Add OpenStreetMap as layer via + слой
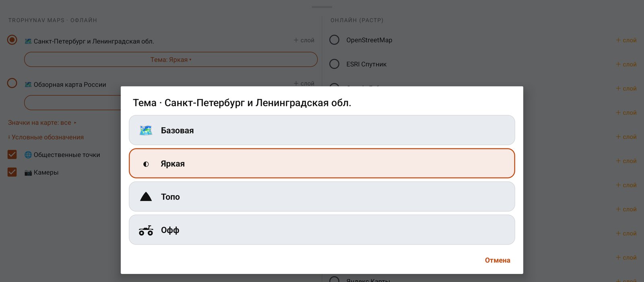This screenshot has height=282, width=644. tap(626, 40)
